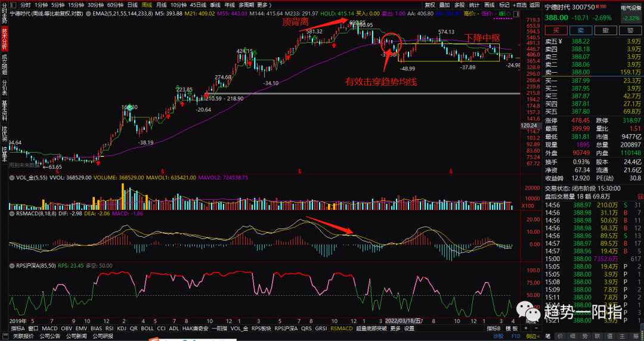Click the stock name 宁德时代 300750 header
Viewport: 644px width, 341px height.
click(x=569, y=7)
